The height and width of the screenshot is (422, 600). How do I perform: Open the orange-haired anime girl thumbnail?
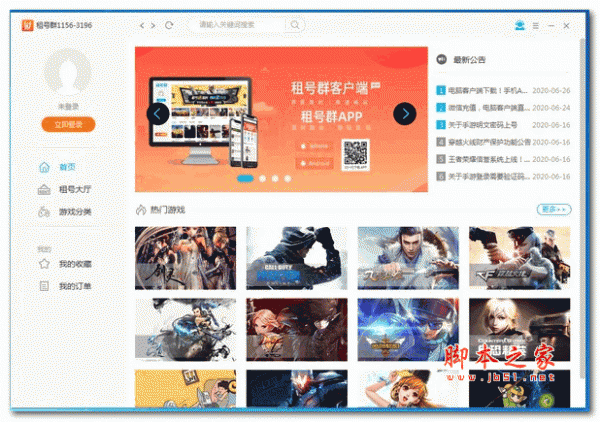tap(408, 388)
